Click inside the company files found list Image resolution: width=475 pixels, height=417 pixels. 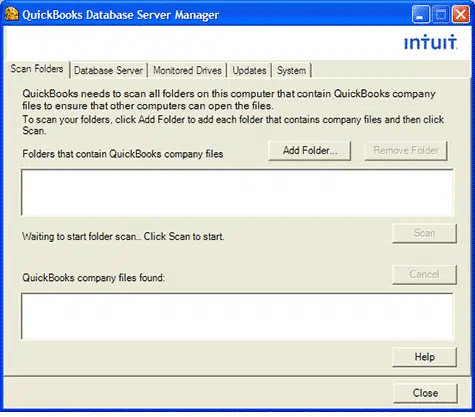pyautogui.click(x=237, y=316)
